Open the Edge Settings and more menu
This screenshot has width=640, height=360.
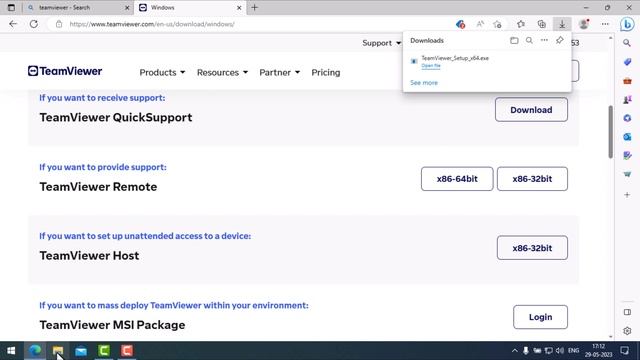click(x=605, y=24)
